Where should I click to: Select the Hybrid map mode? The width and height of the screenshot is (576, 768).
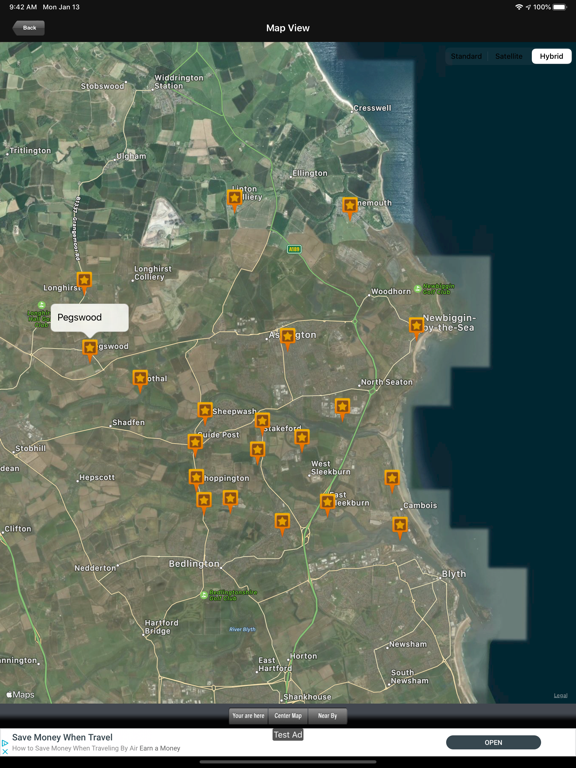point(552,56)
